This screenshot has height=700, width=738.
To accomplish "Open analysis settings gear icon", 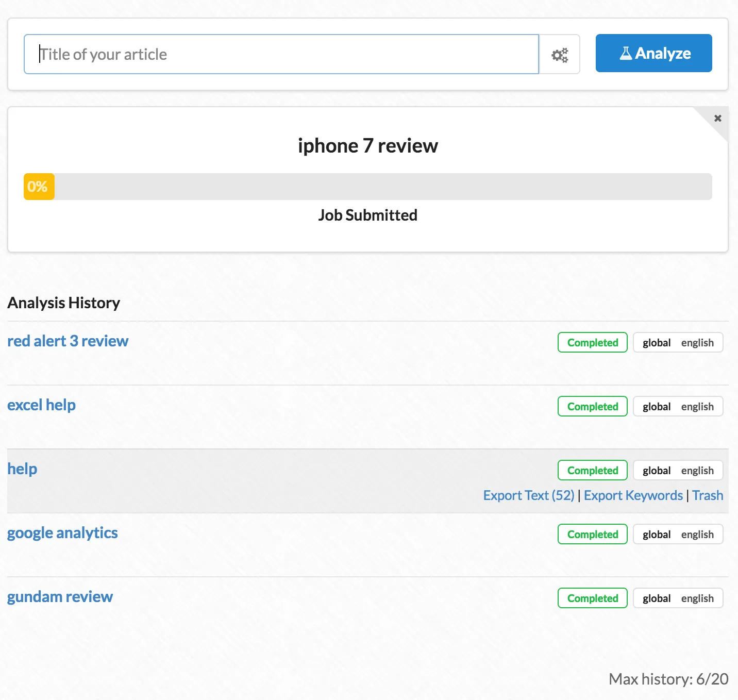I will (560, 55).
